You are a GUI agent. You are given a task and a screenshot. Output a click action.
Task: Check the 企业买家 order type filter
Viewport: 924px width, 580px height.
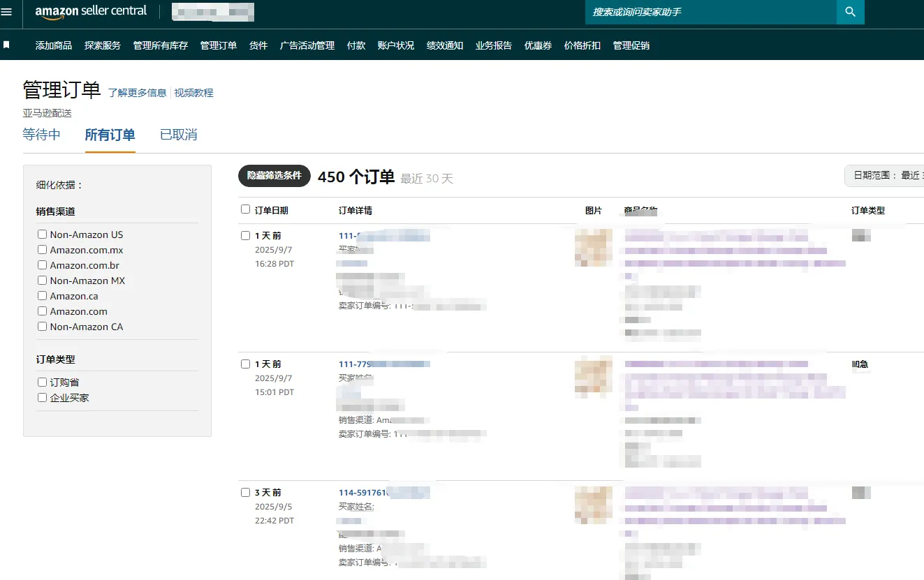click(x=43, y=398)
